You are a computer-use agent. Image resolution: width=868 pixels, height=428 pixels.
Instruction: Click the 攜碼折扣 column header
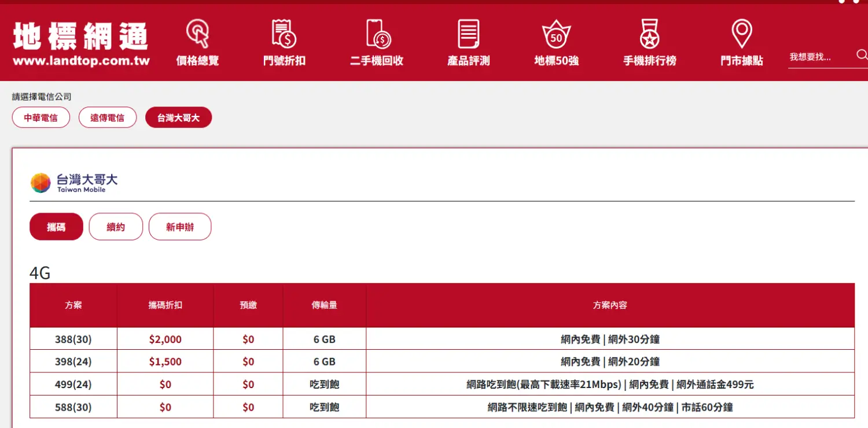[165, 305]
